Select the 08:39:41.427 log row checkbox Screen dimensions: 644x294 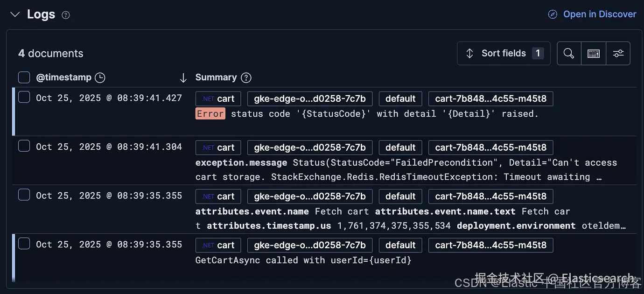pyautogui.click(x=24, y=98)
